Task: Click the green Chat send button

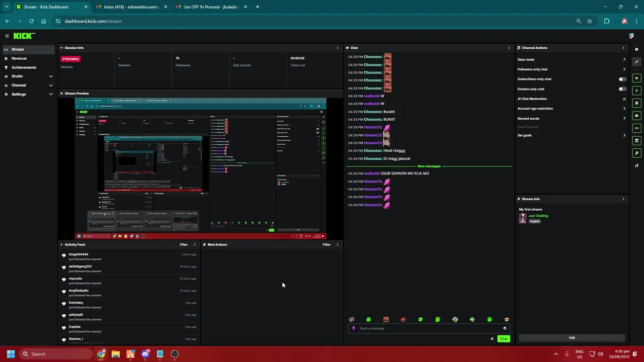Action: click(504, 339)
